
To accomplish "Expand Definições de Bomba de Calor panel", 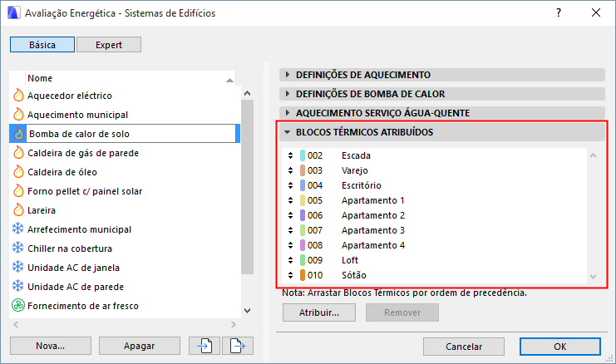I will coord(288,94).
